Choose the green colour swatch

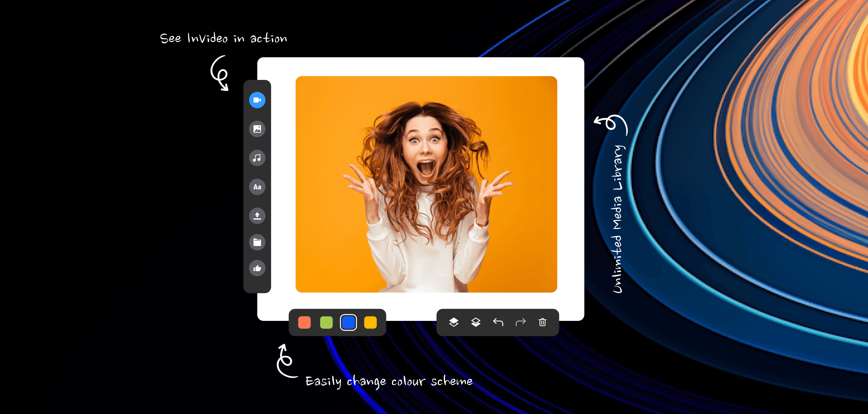coord(326,322)
